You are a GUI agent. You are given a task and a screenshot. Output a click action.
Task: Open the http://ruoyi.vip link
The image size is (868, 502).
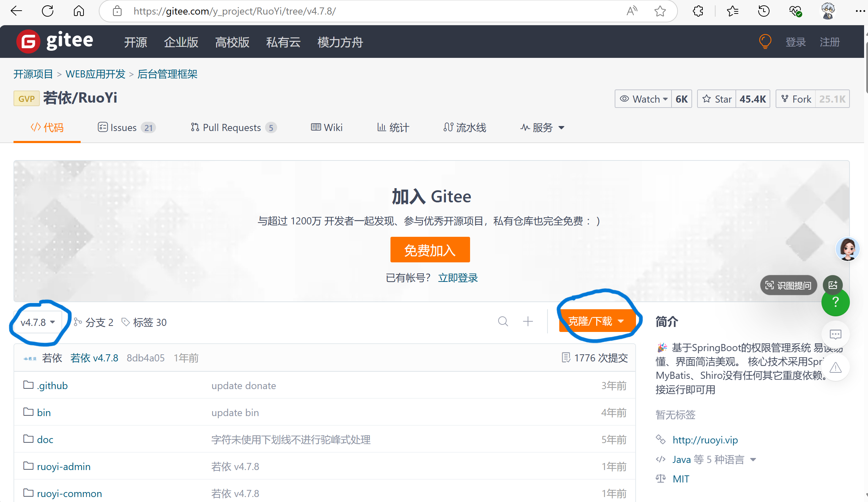705,440
